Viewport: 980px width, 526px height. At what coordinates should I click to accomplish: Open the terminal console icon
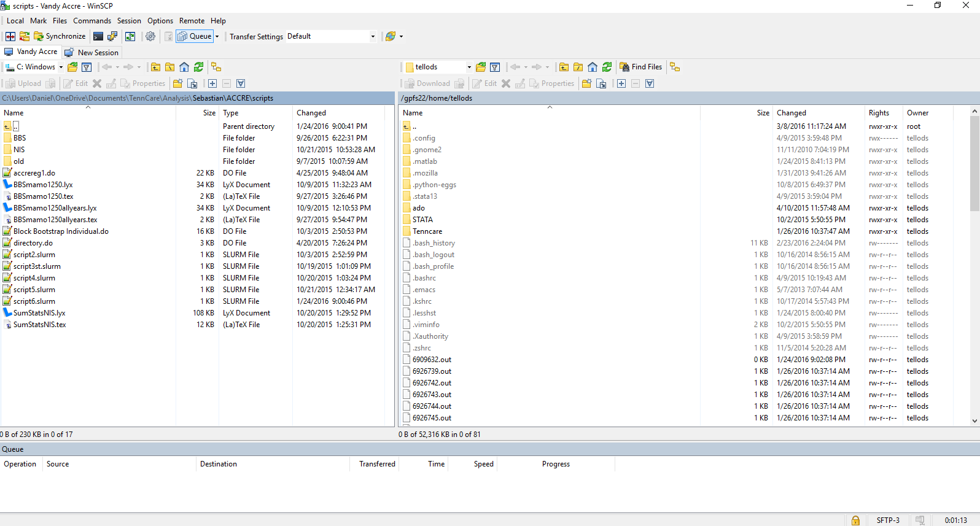click(98, 36)
